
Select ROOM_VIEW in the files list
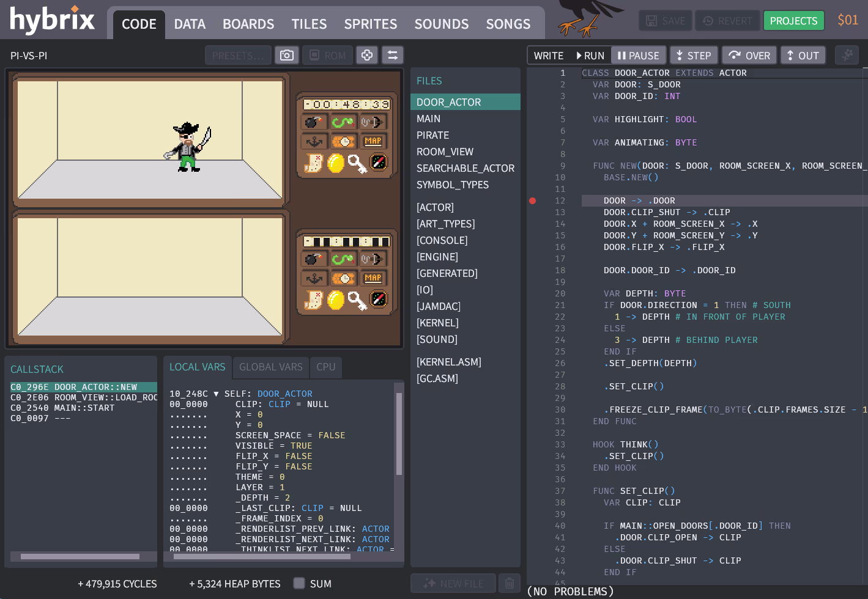[x=445, y=152]
